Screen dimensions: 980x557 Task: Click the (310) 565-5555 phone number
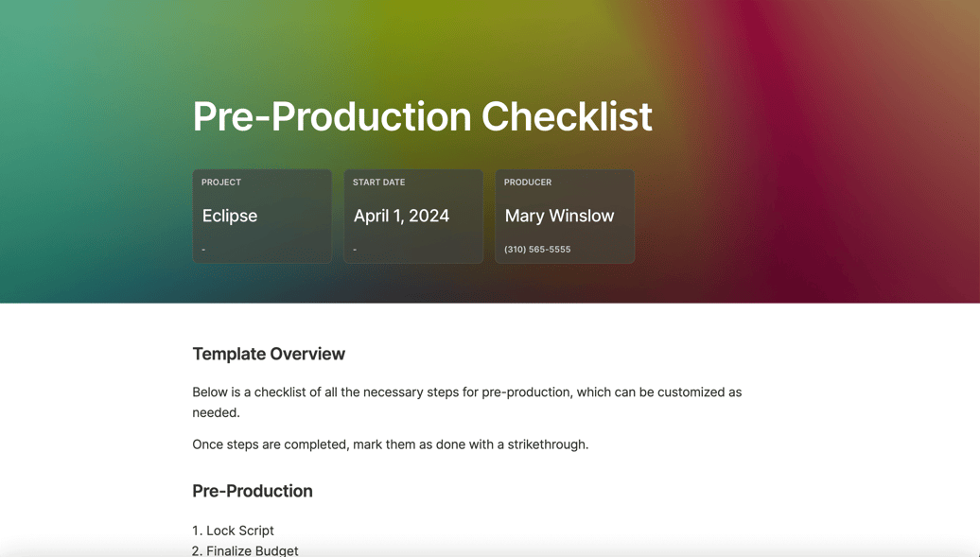click(537, 249)
